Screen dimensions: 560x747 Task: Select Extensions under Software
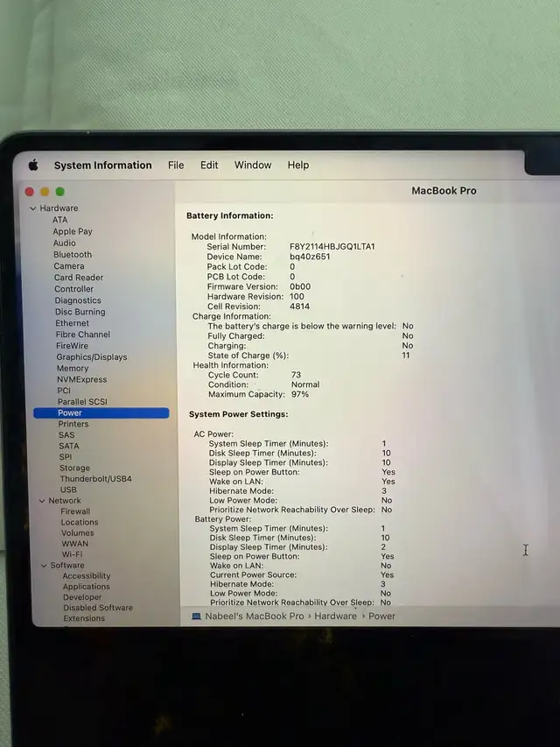pos(84,618)
